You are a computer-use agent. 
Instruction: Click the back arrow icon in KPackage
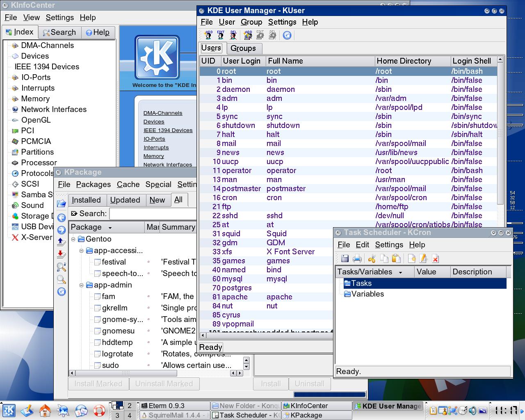(x=62, y=217)
